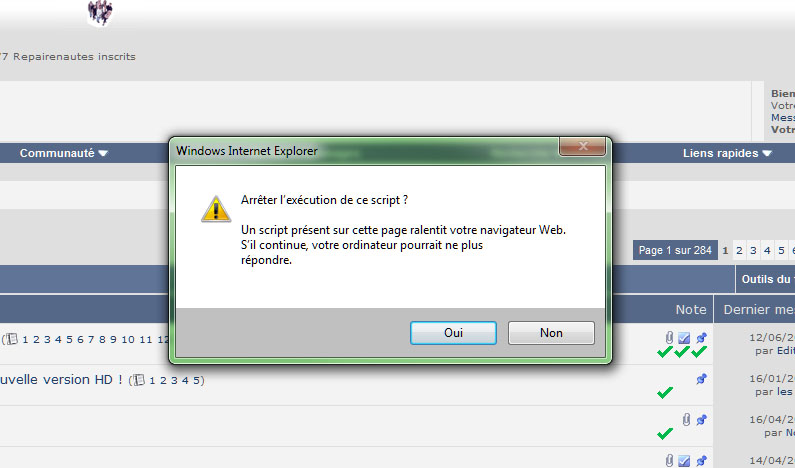Image resolution: width=795 pixels, height=468 pixels.
Task: Open the Communauté dropdown menu
Action: [x=63, y=153]
